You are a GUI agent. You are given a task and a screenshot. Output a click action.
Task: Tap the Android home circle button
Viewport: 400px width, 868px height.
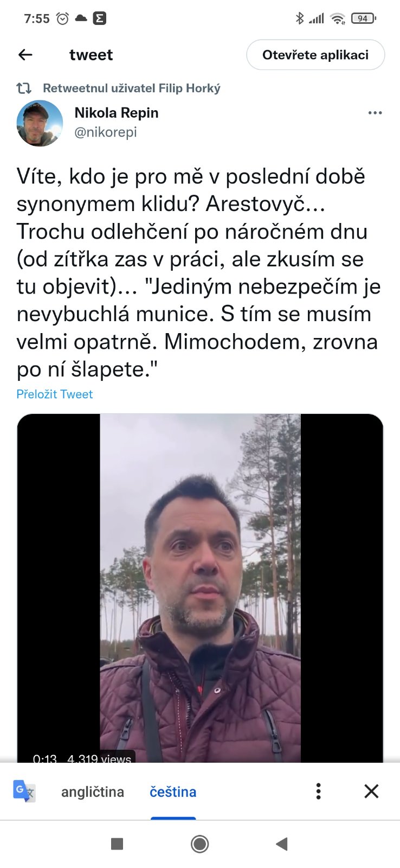[200, 844]
